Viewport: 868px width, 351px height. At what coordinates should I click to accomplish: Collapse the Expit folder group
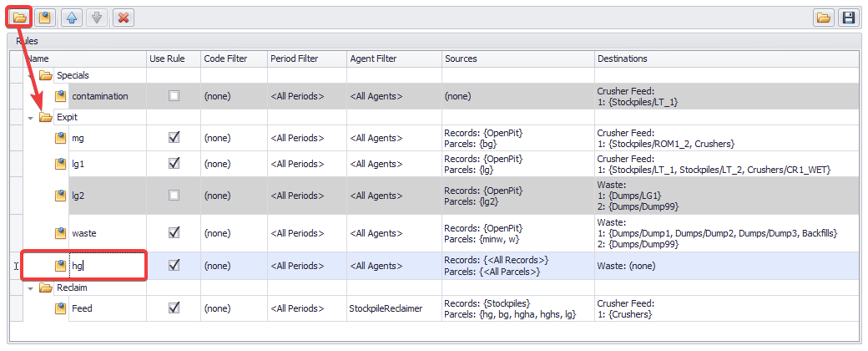coord(31,117)
